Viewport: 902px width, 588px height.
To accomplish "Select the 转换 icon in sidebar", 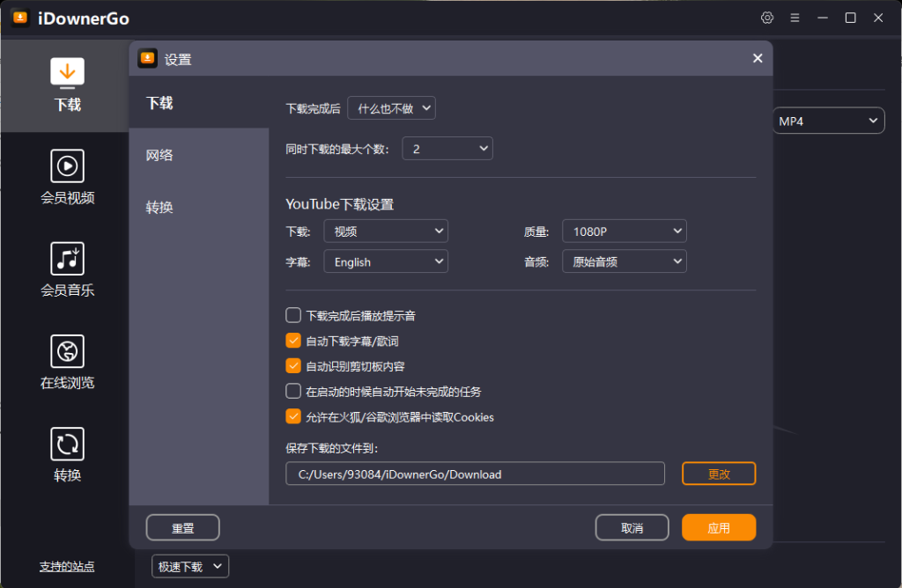I will (x=66, y=445).
